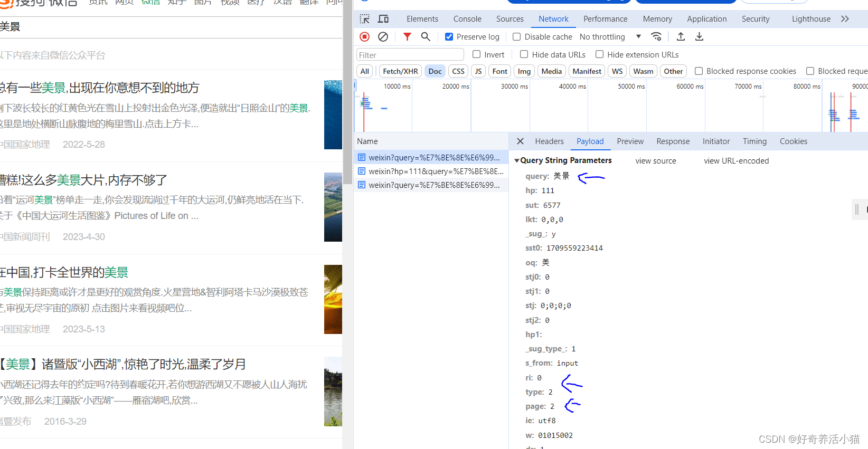Screen dimensions: 868x449
Task: Click view URL-encoded link
Action: pos(736,161)
